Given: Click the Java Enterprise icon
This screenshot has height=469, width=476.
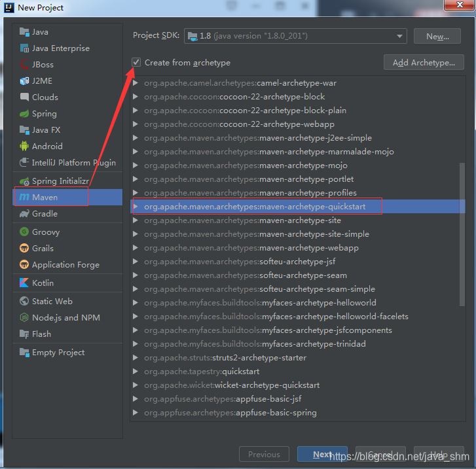Looking at the screenshot, I should click(24, 48).
